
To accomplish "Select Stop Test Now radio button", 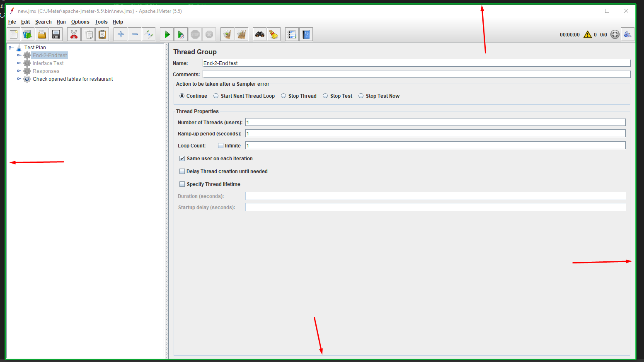I will (x=361, y=96).
